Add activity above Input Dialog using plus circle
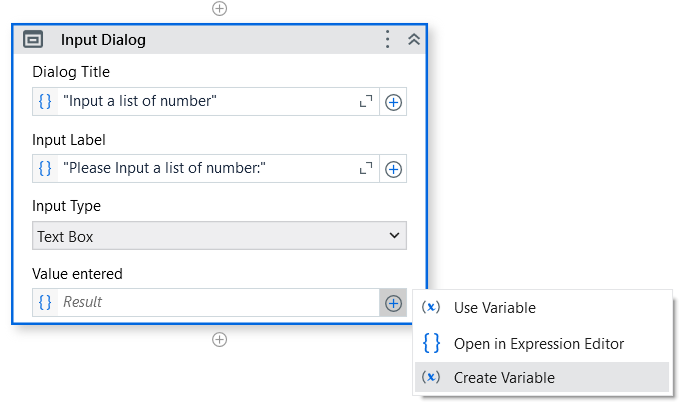This screenshot has height=408, width=680. tap(219, 8)
